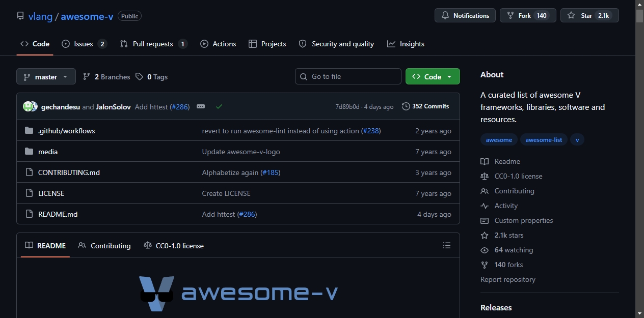Focus the Go to file search field
644x318 pixels.
tap(348, 76)
